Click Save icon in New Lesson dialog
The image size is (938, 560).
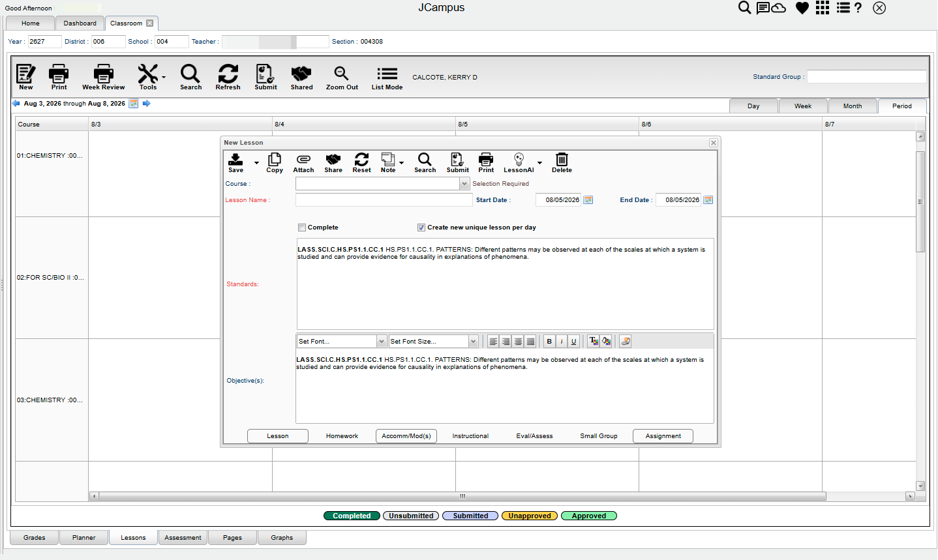[235, 159]
